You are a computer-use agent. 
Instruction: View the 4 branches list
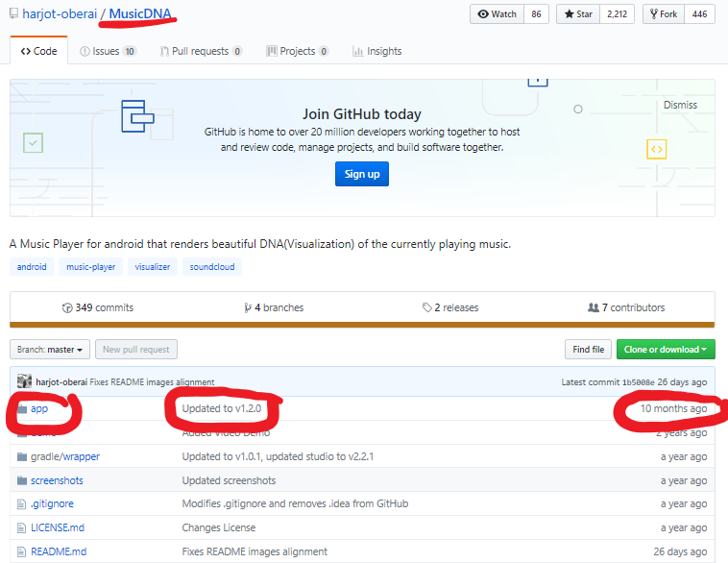click(274, 307)
